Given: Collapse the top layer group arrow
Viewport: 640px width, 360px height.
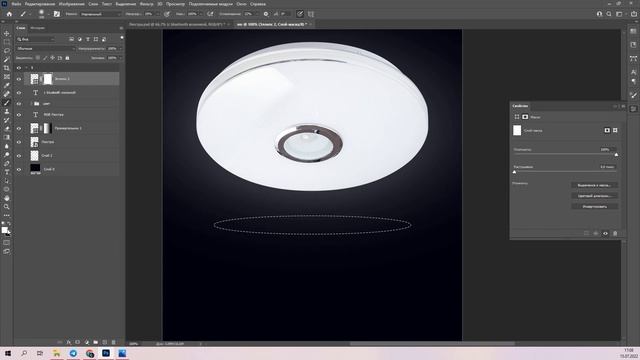Looking at the screenshot, I should (27, 68).
